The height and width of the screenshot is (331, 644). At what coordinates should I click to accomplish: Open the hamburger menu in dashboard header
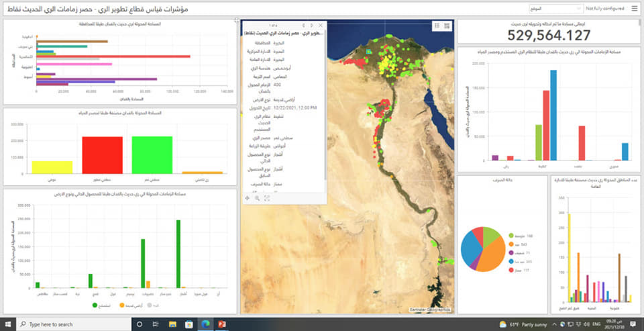point(634,9)
